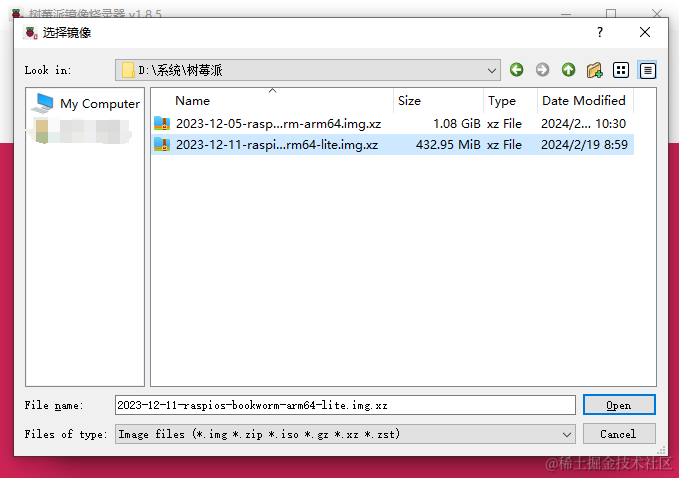This screenshot has height=478, width=679.
Task: Click the Cancel button
Action: [x=619, y=434]
